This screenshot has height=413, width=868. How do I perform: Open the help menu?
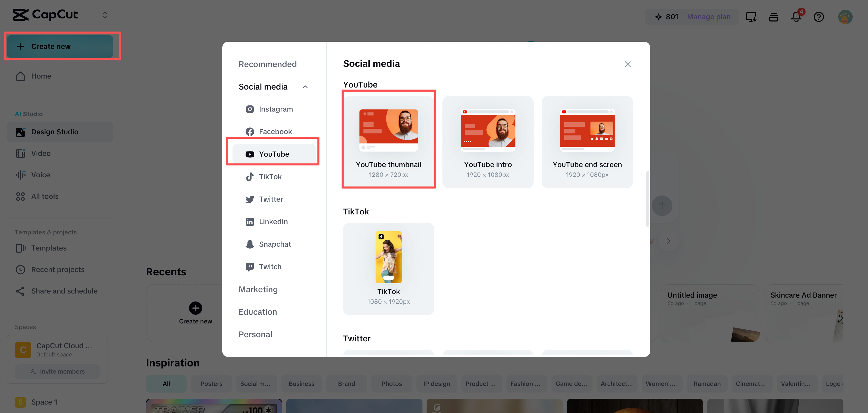[x=819, y=17]
